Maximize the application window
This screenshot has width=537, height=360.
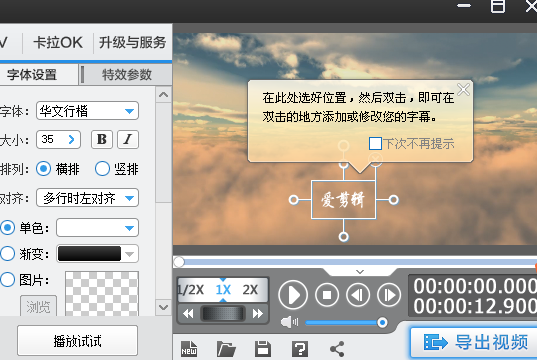click(498, 7)
